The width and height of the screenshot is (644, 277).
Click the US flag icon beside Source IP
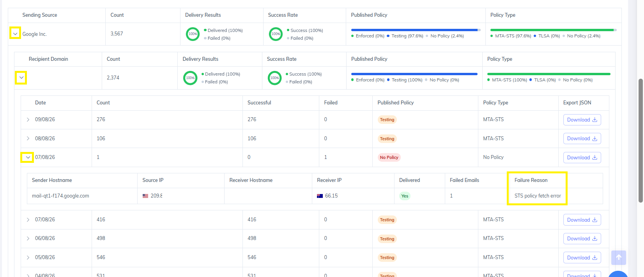coord(145,196)
